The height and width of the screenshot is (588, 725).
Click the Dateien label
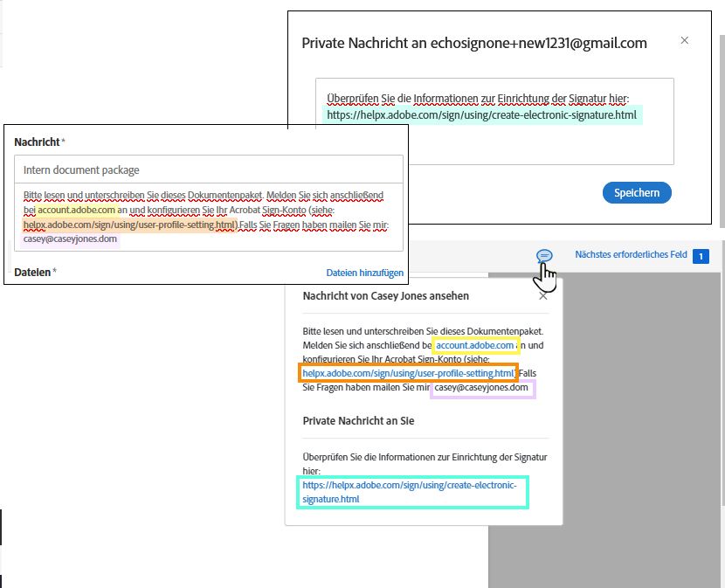32,272
